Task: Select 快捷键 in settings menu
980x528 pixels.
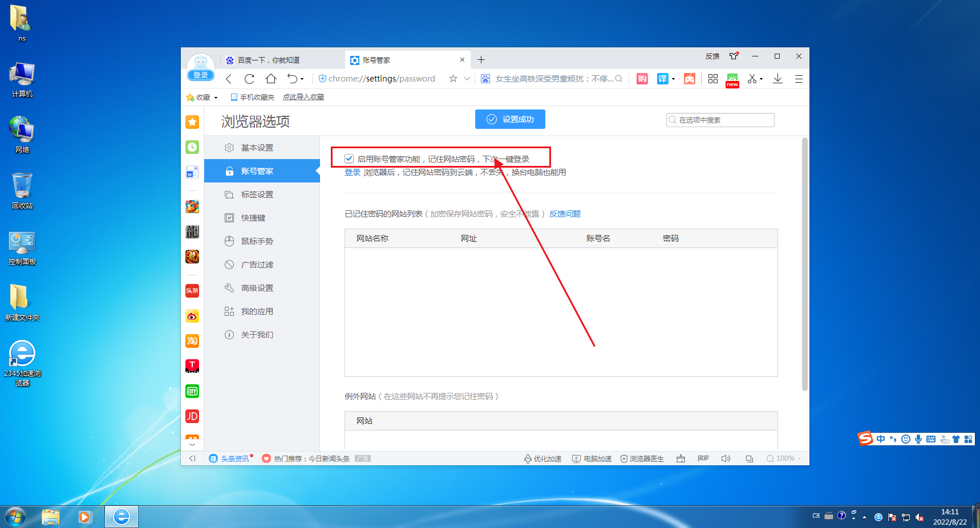Action: tap(262, 218)
